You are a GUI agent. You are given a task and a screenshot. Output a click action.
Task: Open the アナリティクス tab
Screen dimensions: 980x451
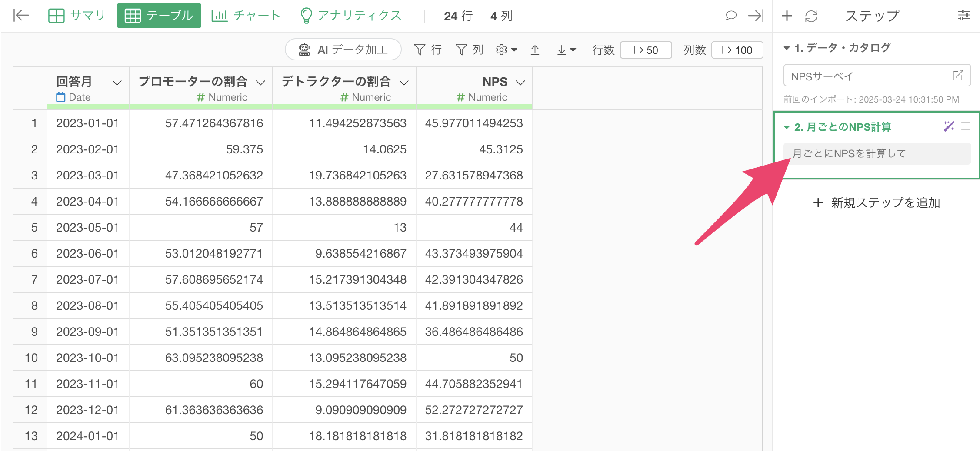point(350,16)
